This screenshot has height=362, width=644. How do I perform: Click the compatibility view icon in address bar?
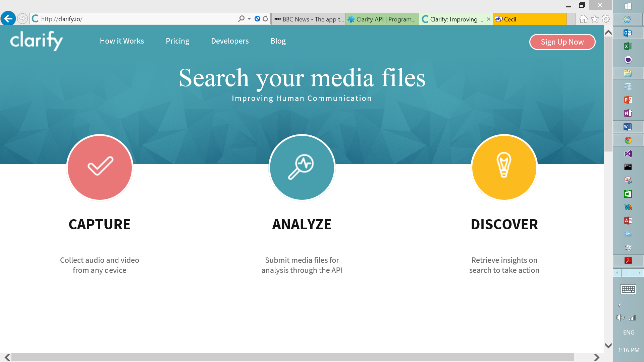[x=257, y=19]
